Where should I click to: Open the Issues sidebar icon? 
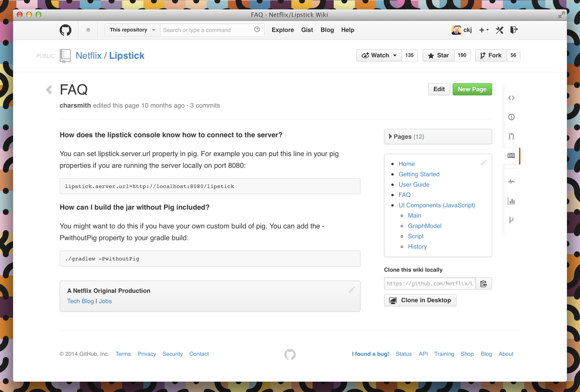pyautogui.click(x=511, y=117)
